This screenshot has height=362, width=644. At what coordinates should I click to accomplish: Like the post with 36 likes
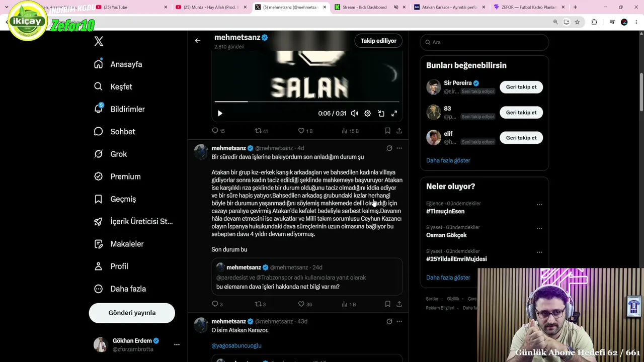(305, 304)
